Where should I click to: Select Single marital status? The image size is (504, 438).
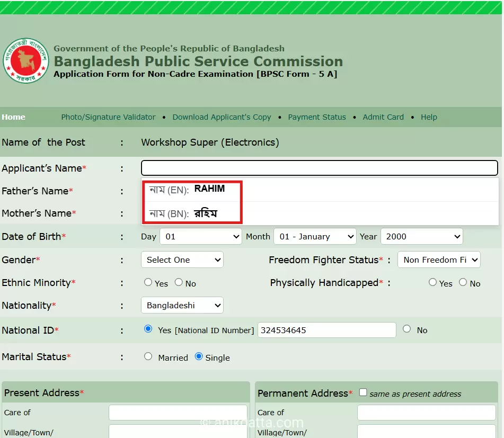coord(199,356)
